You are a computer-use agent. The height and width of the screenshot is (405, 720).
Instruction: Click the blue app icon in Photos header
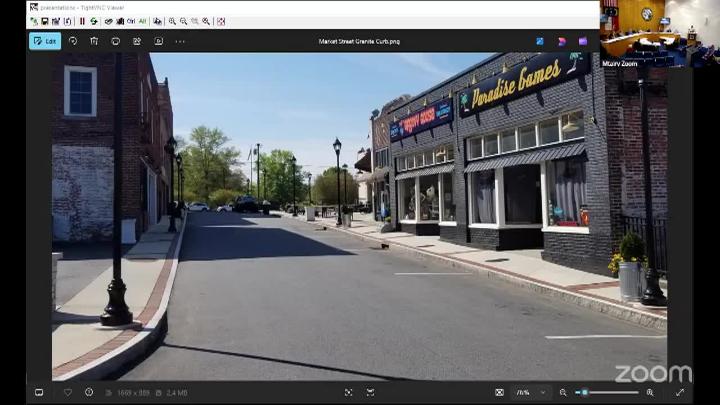[540, 41]
